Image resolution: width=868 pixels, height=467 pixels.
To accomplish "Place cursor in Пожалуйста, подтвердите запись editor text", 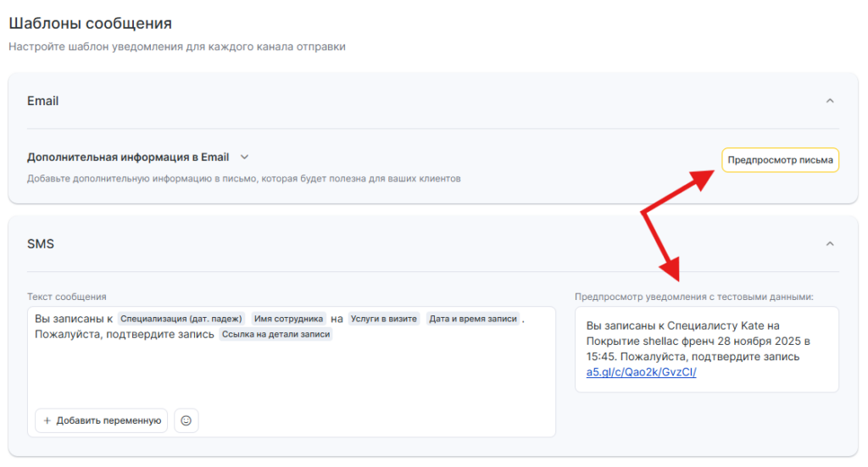I will pyautogui.click(x=124, y=335).
